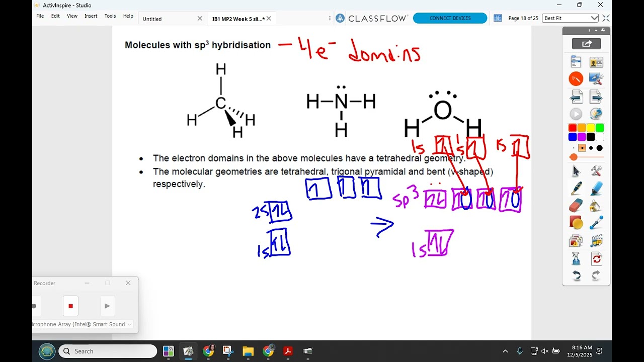Close the IB1 MP2 Week 5 tab
The image size is (644, 362).
pos(269,19)
